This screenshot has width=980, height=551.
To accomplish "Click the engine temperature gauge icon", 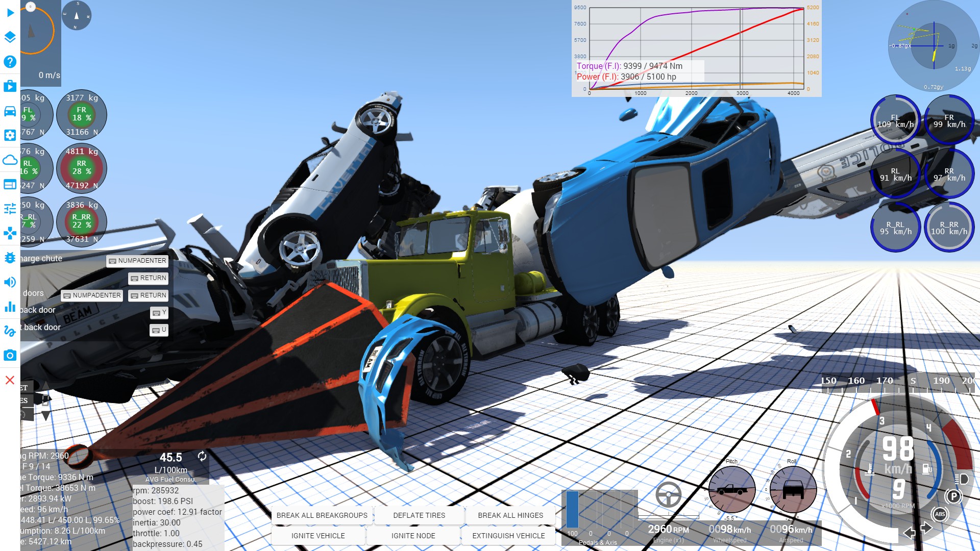I will pos(869,469).
